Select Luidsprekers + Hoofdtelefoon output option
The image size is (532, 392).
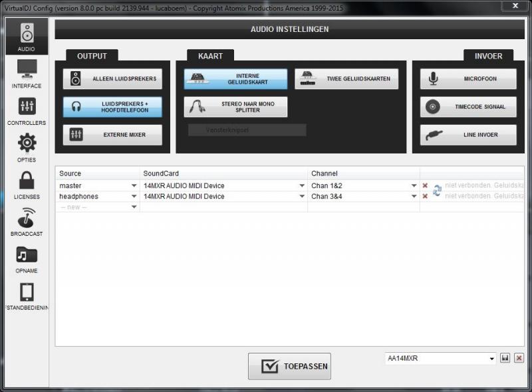click(x=112, y=107)
